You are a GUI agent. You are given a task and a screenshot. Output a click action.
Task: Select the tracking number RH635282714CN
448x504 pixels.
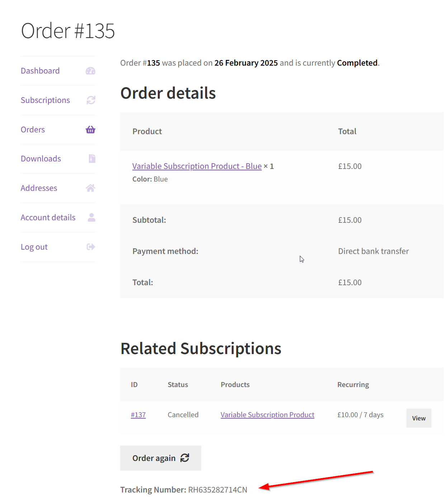pos(217,489)
